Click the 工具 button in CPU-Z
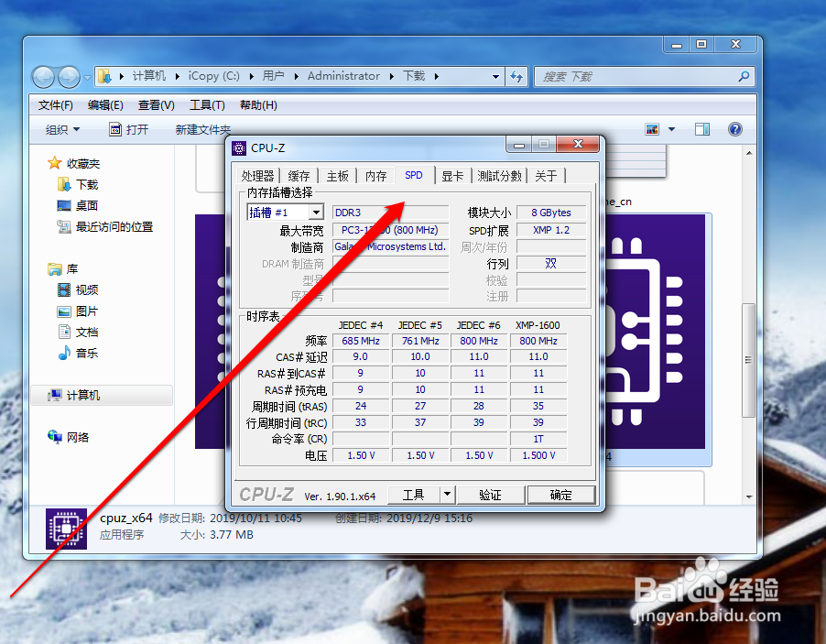 [x=414, y=495]
